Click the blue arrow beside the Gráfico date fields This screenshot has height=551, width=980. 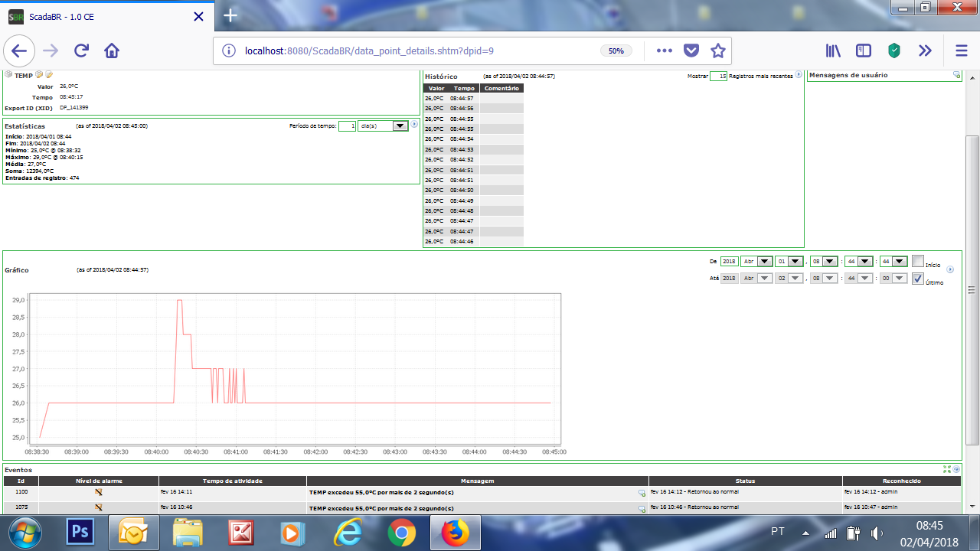point(950,269)
